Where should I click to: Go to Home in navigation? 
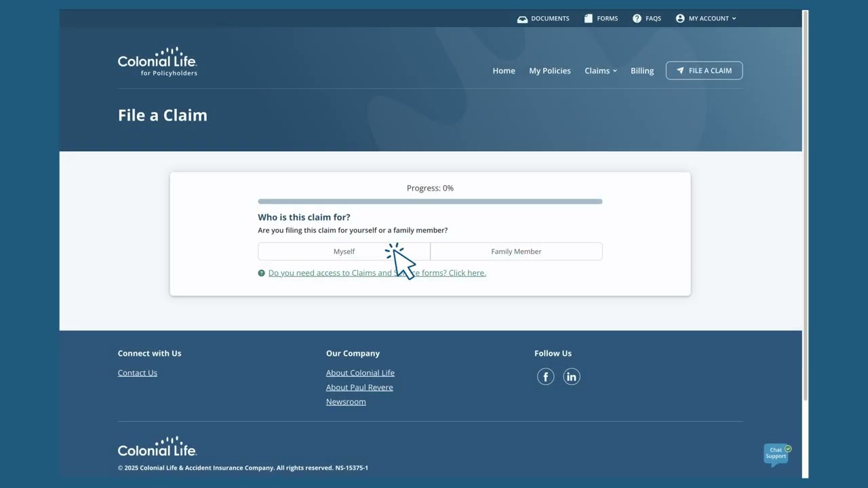pyautogui.click(x=504, y=70)
